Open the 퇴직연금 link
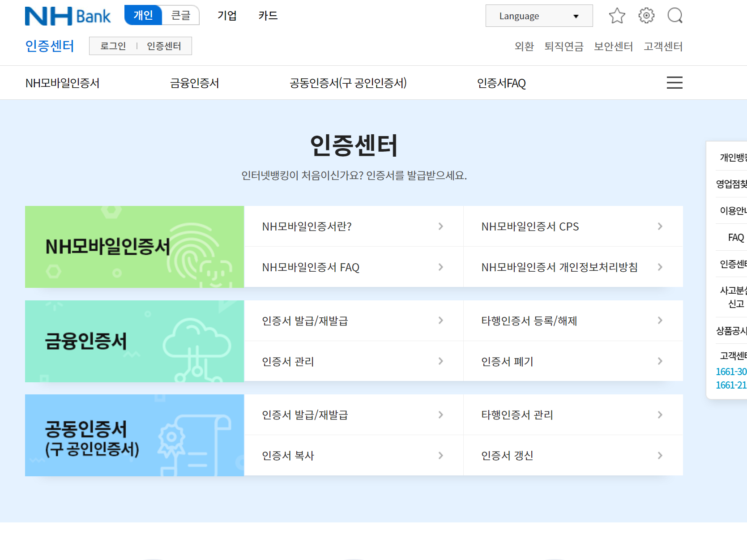The image size is (747, 560). pos(564,47)
